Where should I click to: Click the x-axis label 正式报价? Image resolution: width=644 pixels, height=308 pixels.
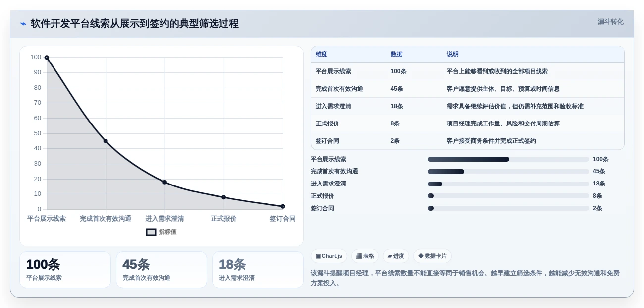224,219
